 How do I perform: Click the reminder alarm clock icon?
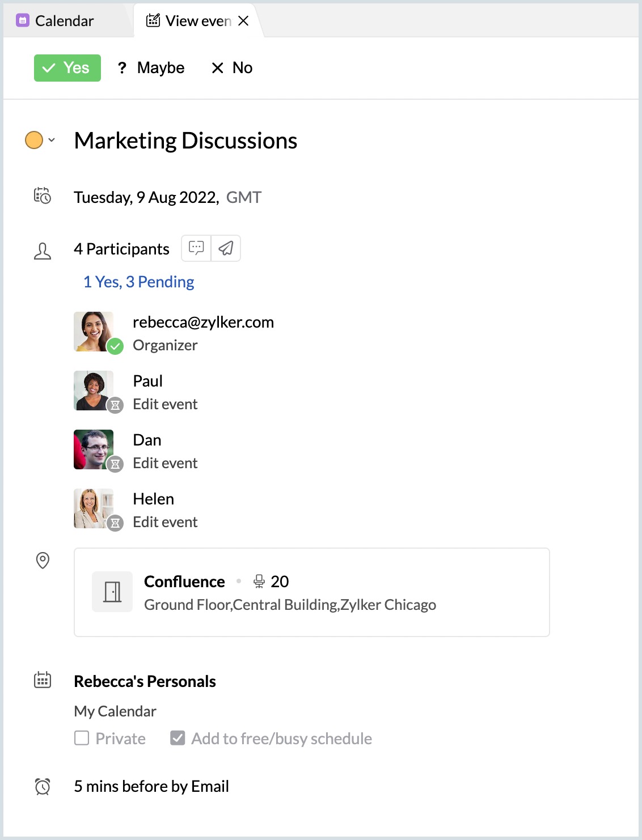pyautogui.click(x=43, y=786)
